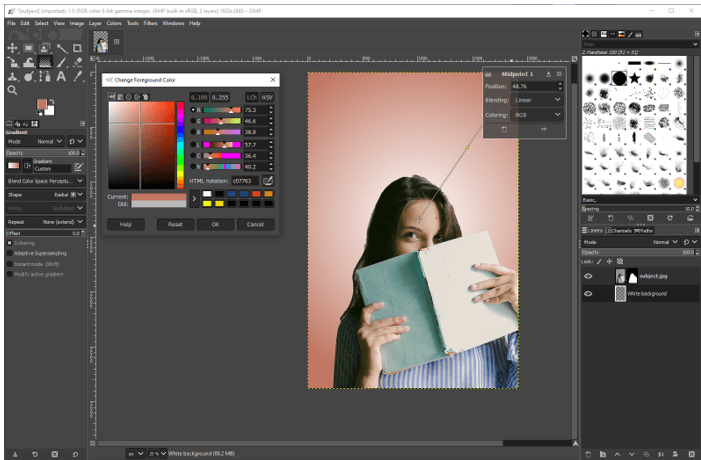The image size is (701, 460).
Task: Hide the subject.jpg layer eye
Action: (588, 276)
